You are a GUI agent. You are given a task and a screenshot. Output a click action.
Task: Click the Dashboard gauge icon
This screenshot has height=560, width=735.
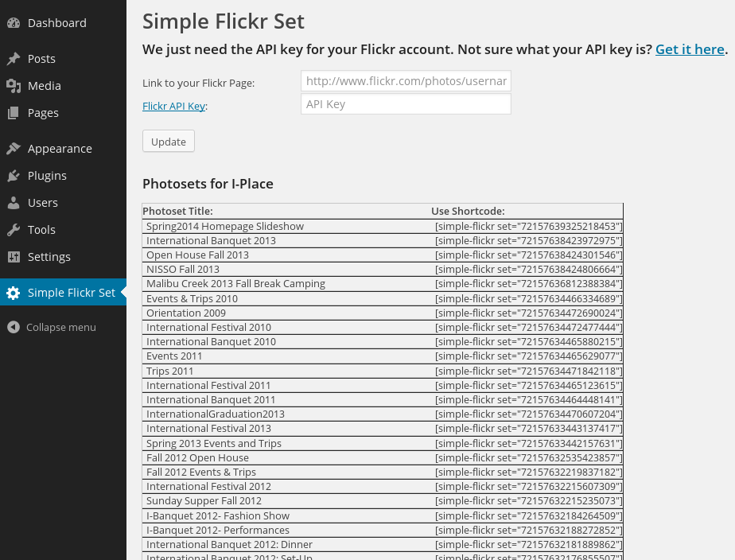[14, 23]
